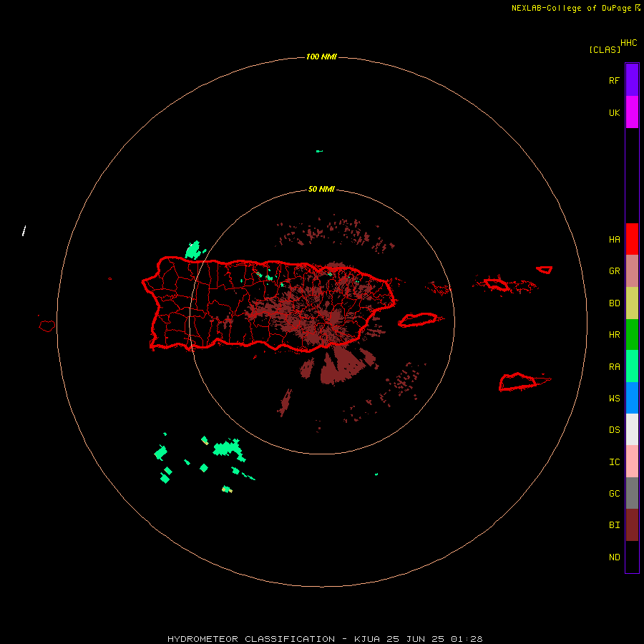Click the 100 NMI range ring label
Image resolution: width=644 pixels, height=644 pixels.
321,57
